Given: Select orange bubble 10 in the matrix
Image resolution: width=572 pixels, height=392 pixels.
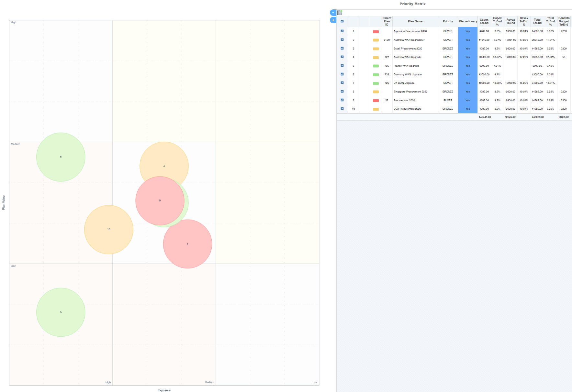Looking at the screenshot, I should 109,230.
